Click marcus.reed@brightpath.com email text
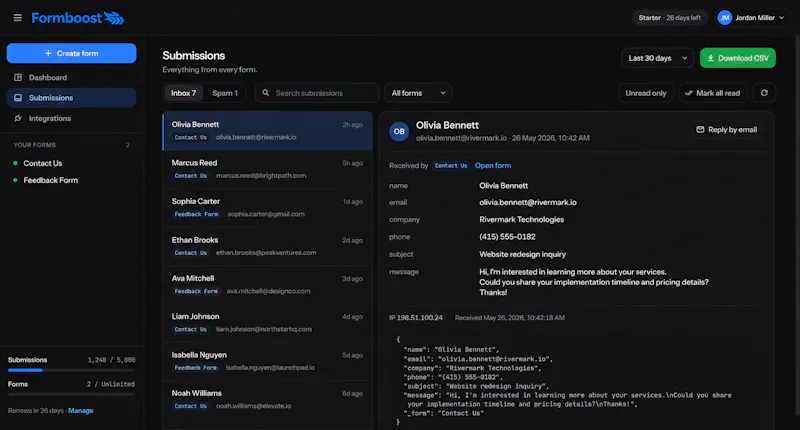 261,175
